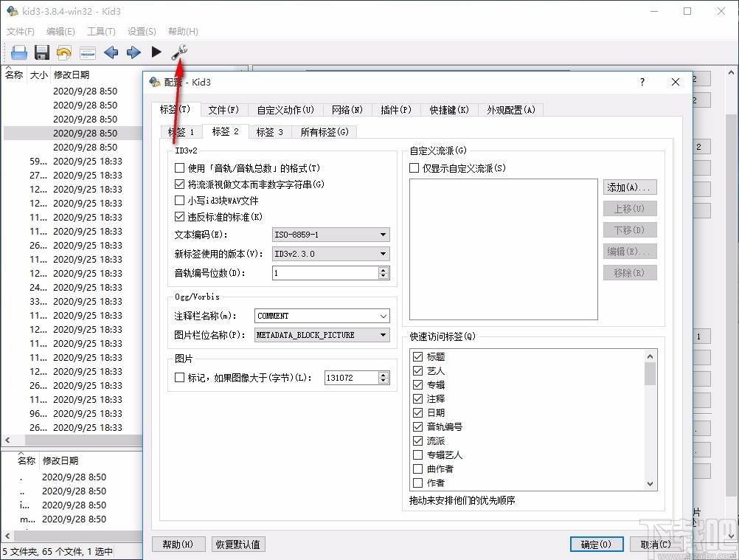Check 仅显示自定义流派 option

tap(414, 167)
